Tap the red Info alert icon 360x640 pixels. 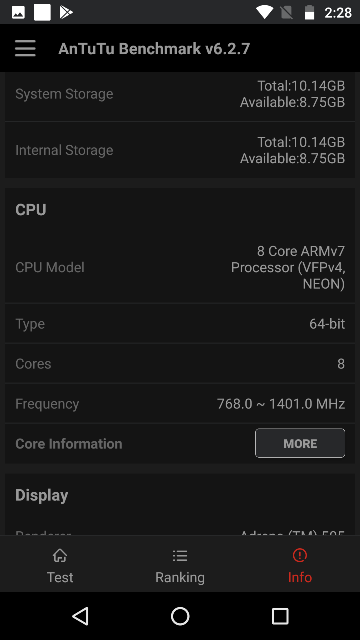(300, 555)
